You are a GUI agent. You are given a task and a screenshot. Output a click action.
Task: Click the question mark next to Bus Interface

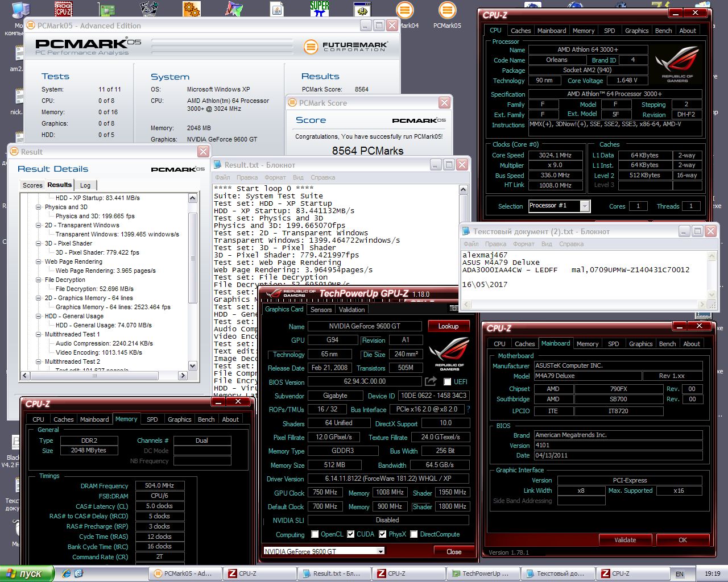point(468,409)
